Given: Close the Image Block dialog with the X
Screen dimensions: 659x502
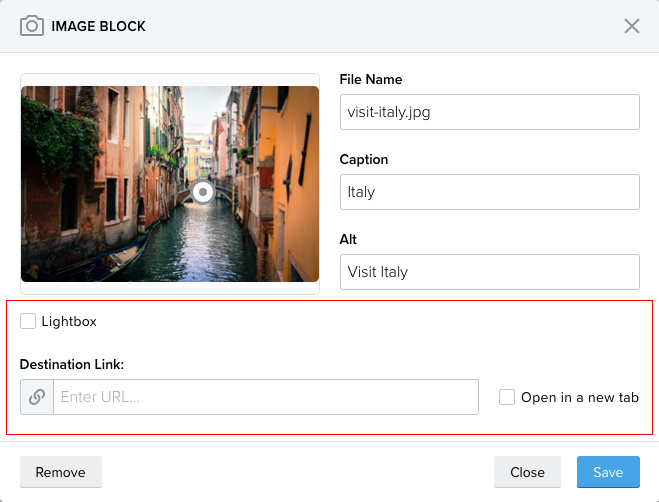Looking at the screenshot, I should click(x=632, y=26).
